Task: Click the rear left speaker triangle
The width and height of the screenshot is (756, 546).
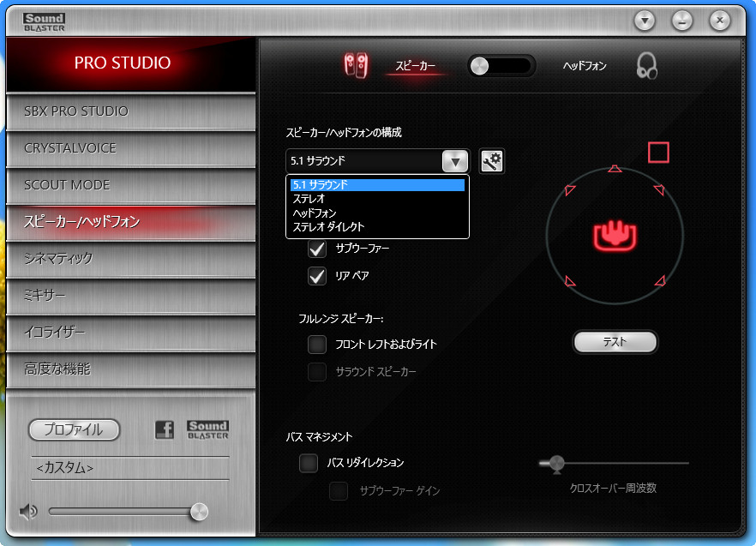Action: pyautogui.click(x=570, y=281)
